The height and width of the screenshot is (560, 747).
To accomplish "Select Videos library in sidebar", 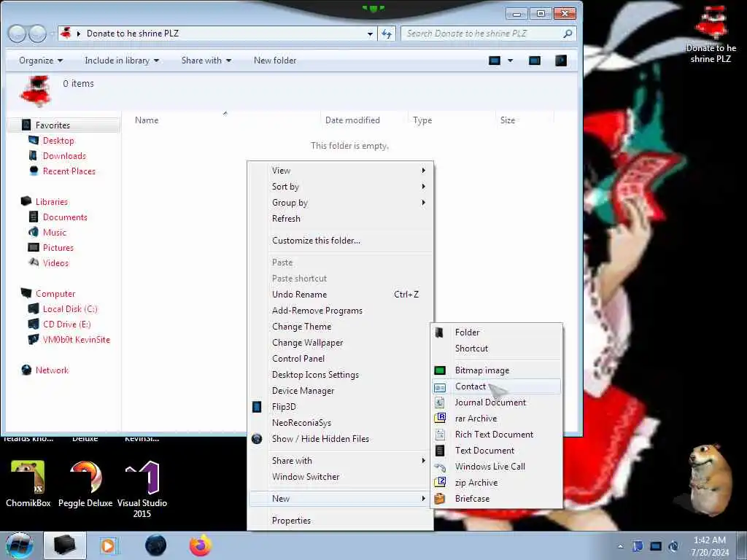I will (x=55, y=262).
